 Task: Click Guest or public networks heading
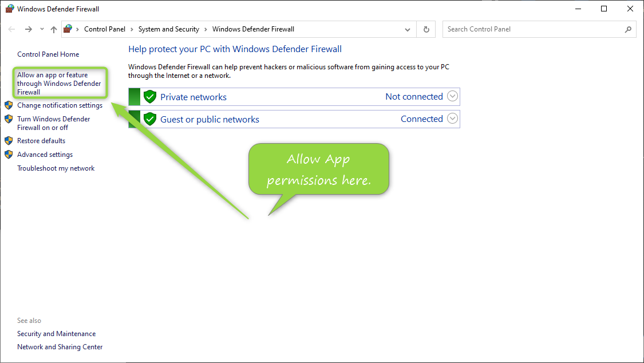(210, 120)
